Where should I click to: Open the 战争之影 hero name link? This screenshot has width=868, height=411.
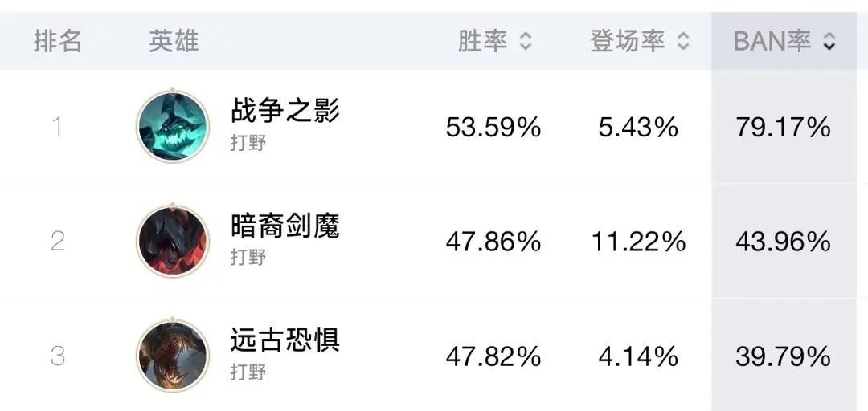pos(285,110)
